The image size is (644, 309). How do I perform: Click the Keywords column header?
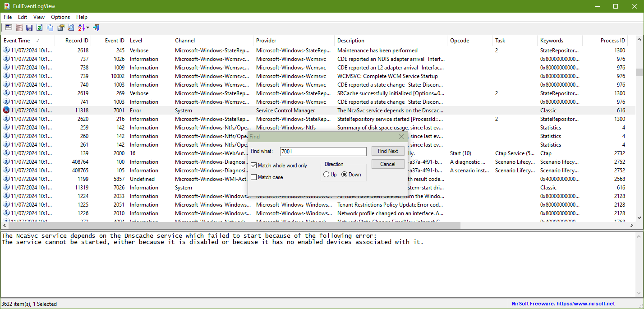click(560, 41)
